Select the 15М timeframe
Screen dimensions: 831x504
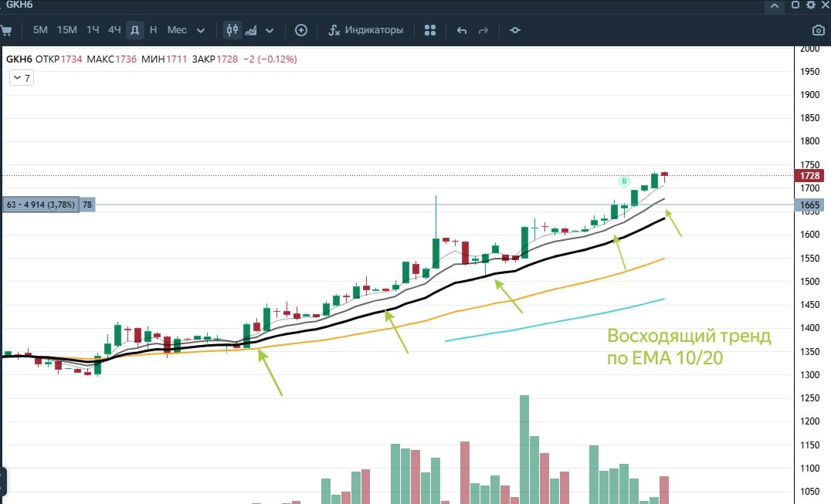coord(66,30)
